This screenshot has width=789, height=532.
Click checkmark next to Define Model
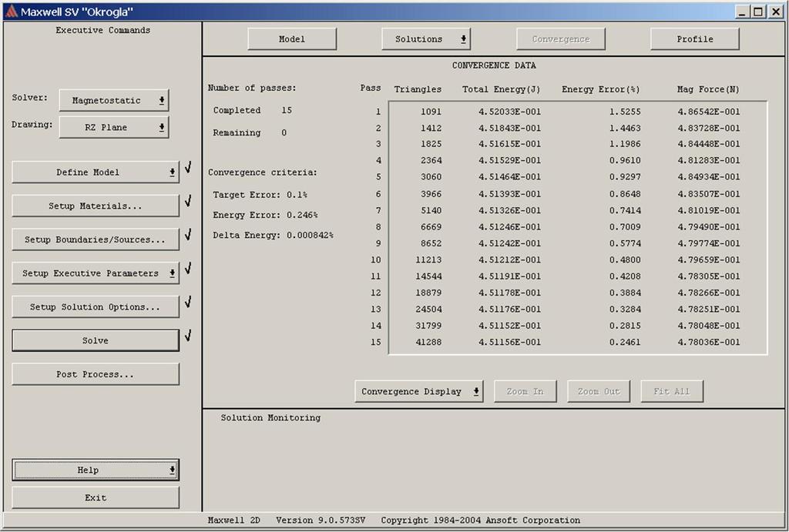coord(188,167)
